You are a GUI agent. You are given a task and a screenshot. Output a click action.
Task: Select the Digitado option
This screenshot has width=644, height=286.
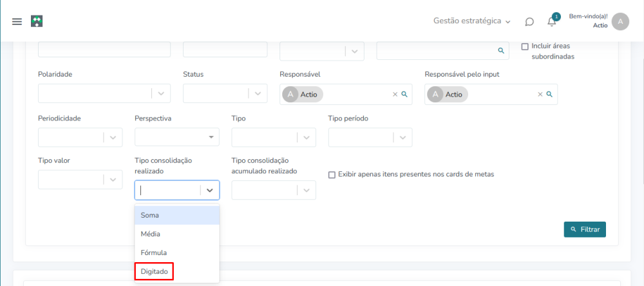tap(155, 272)
